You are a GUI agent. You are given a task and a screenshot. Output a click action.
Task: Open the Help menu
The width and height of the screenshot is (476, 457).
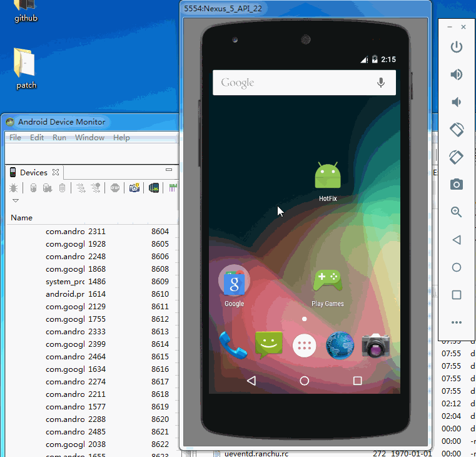(x=121, y=138)
